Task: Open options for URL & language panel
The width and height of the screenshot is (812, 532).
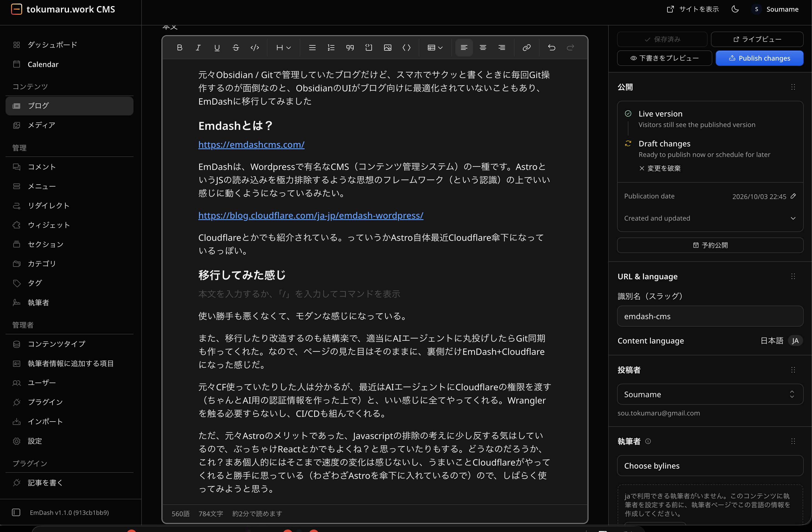Action: [793, 277]
